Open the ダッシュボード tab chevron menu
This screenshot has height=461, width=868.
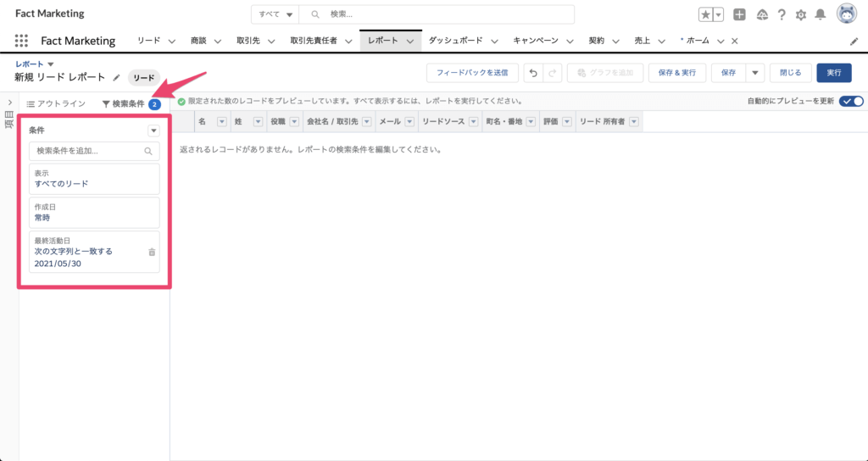click(x=494, y=41)
